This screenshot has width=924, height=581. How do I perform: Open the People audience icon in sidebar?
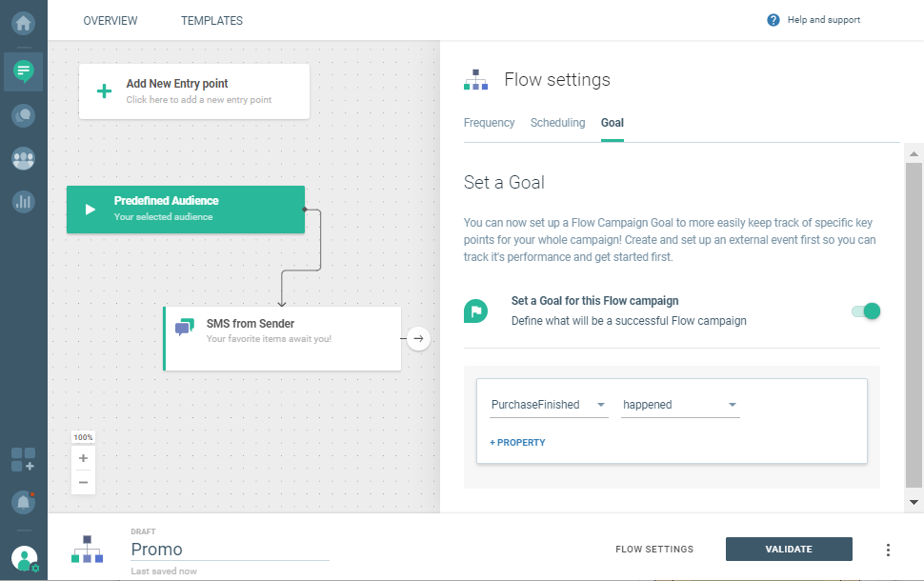click(x=23, y=158)
